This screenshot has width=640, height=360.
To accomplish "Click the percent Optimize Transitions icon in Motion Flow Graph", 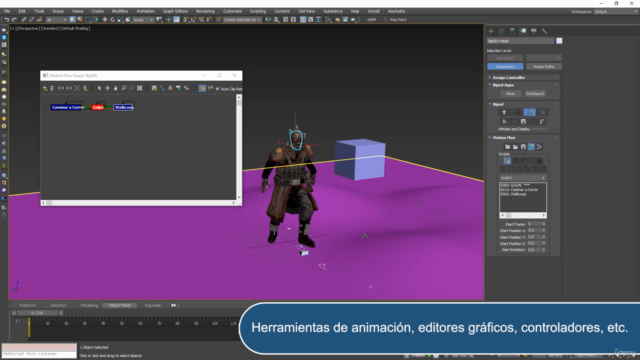I will tap(186, 88).
